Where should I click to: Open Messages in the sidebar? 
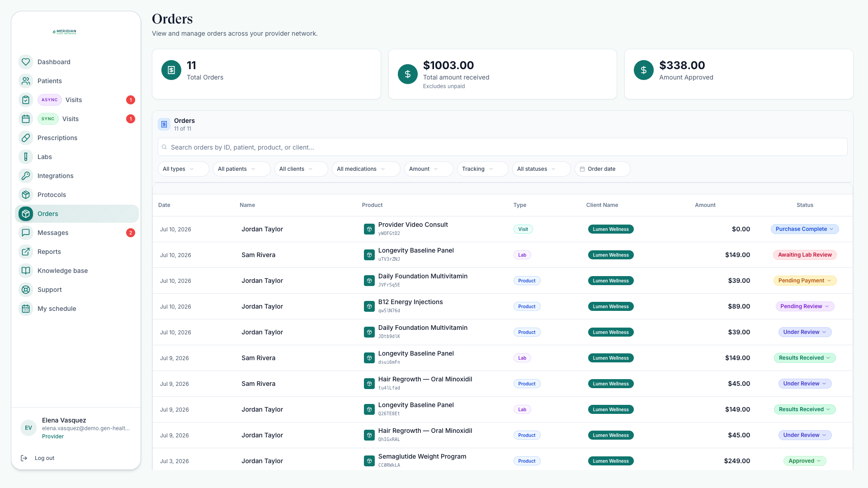pyautogui.click(x=77, y=233)
